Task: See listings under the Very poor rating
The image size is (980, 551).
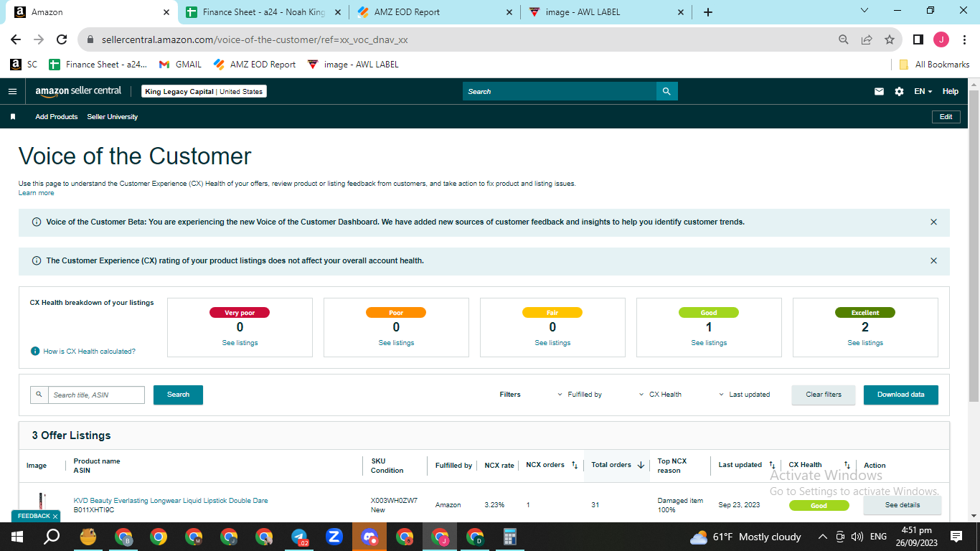Action: (x=240, y=343)
